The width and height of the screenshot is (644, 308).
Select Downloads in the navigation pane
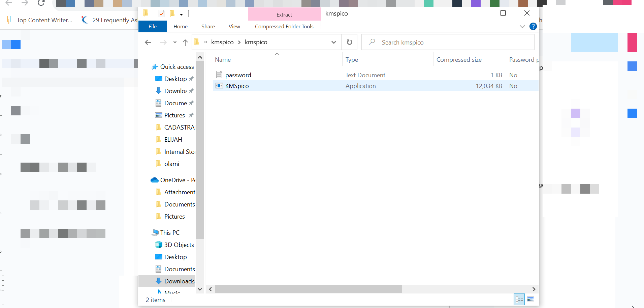[180, 281]
